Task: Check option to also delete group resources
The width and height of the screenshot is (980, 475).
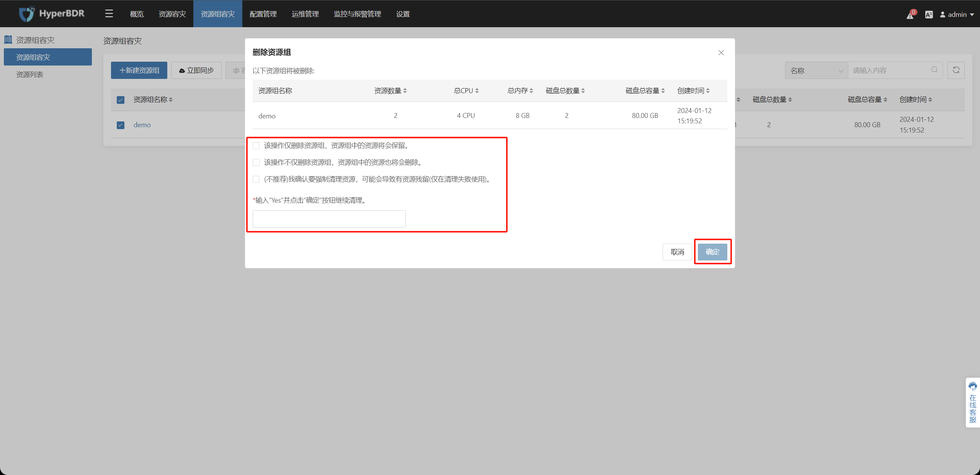Action: 256,162
